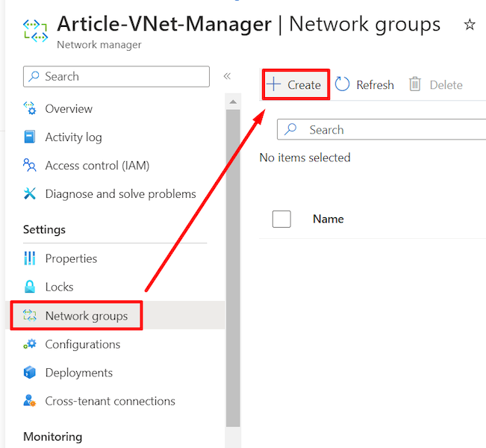Tick the select-all checkbox beside Name
This screenshot has height=448, width=486.
coord(281,219)
